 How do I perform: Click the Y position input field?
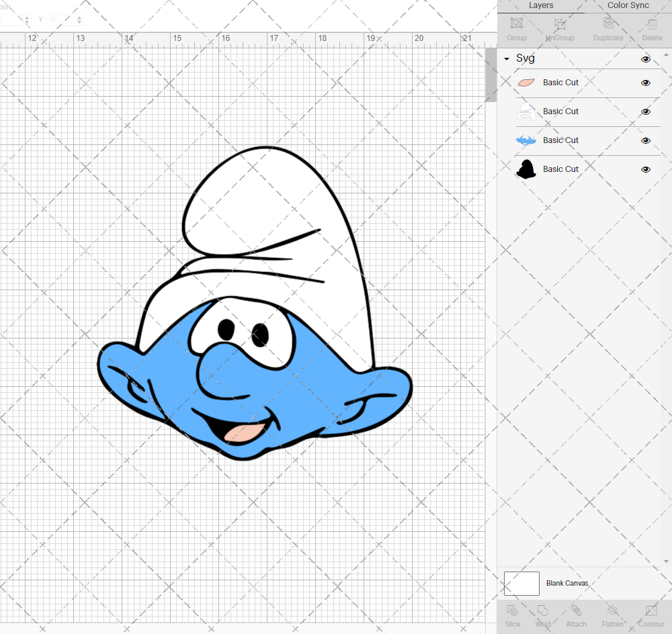click(61, 19)
